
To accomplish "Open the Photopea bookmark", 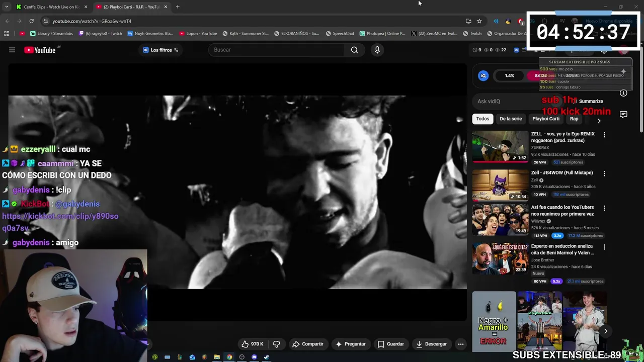I will (x=382, y=34).
